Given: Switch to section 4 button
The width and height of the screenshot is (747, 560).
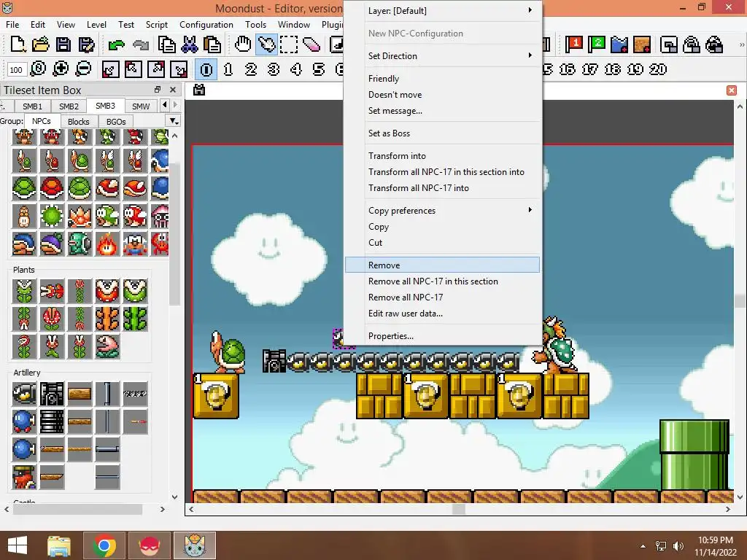Looking at the screenshot, I should [296, 69].
